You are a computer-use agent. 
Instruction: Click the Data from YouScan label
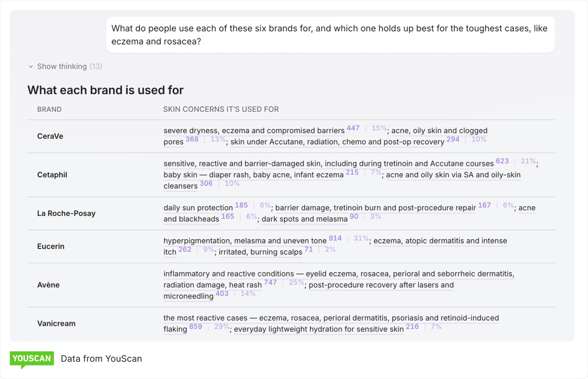tap(101, 359)
